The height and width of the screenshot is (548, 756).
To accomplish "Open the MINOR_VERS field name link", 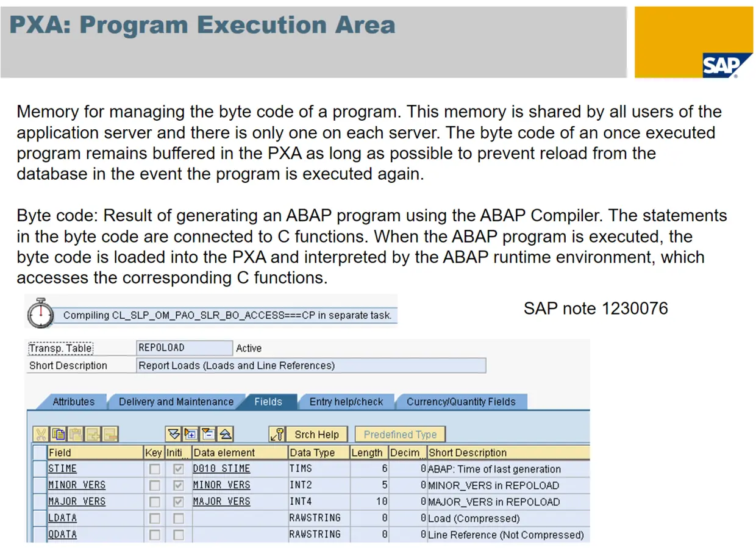I will coord(77,485).
